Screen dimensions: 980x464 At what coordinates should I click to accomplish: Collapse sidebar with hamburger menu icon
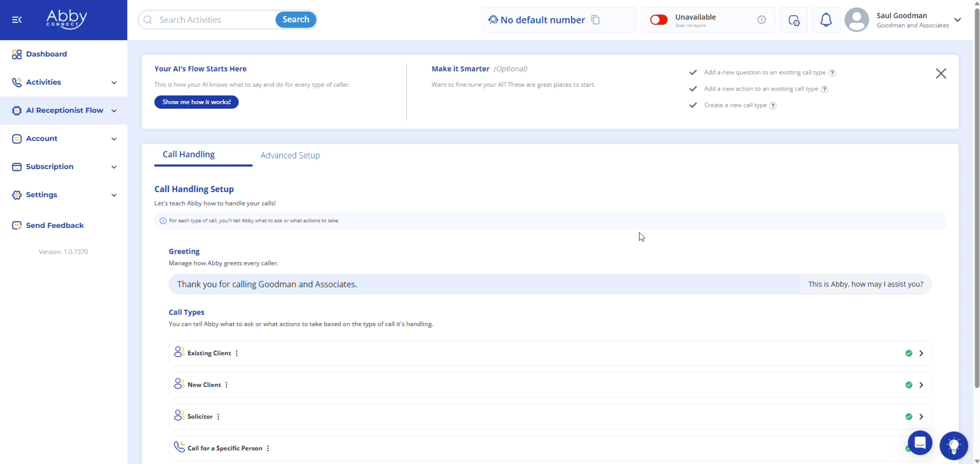17,20
